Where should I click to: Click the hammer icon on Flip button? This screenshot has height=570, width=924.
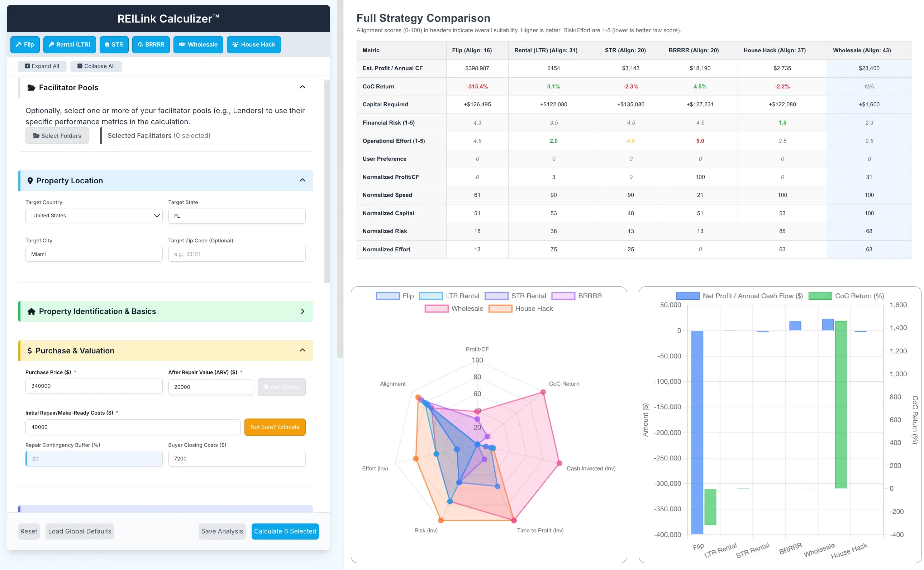coord(19,44)
